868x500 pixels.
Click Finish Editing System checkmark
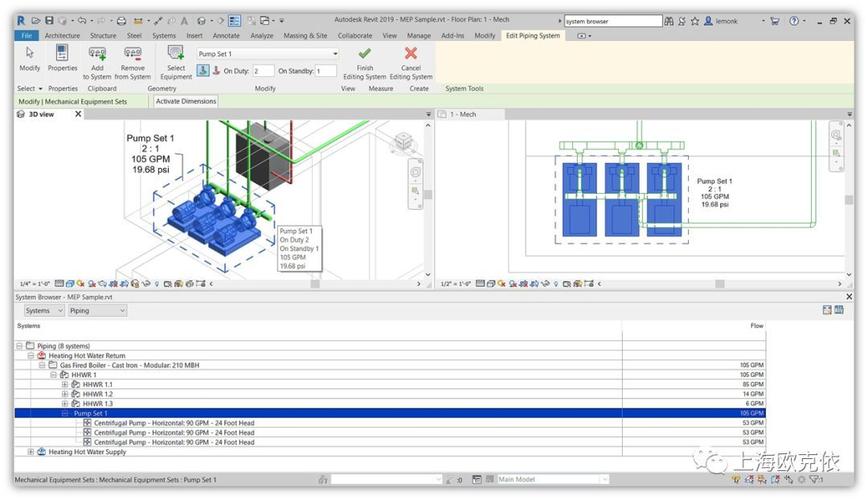coord(364,54)
